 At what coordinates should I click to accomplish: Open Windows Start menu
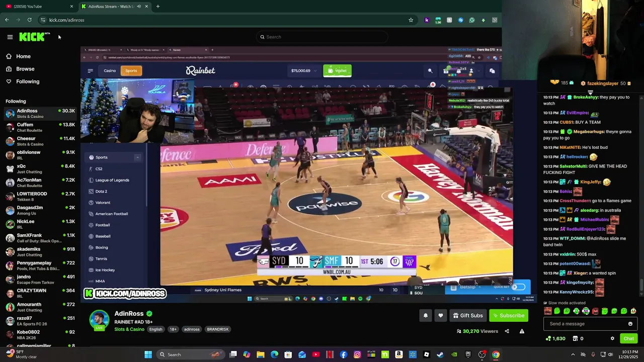[x=148, y=354]
